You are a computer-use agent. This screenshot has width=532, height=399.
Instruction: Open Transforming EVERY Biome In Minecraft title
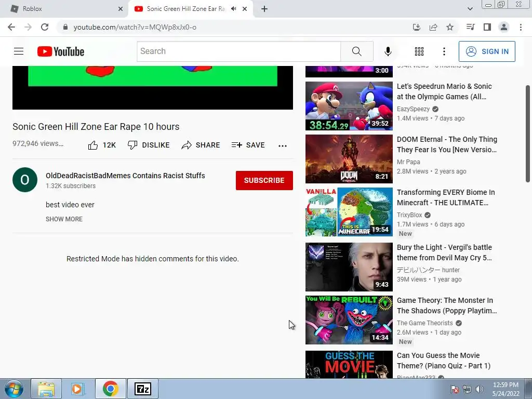point(446,197)
